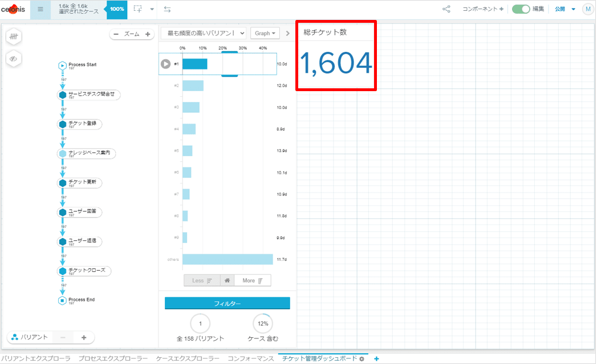The image size is (597, 364).
Task: Click the 1.6k selected cases counter
Action: pyautogui.click(x=79, y=9)
